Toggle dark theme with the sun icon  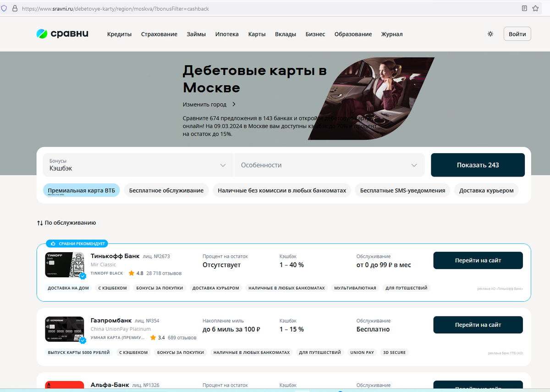(490, 33)
